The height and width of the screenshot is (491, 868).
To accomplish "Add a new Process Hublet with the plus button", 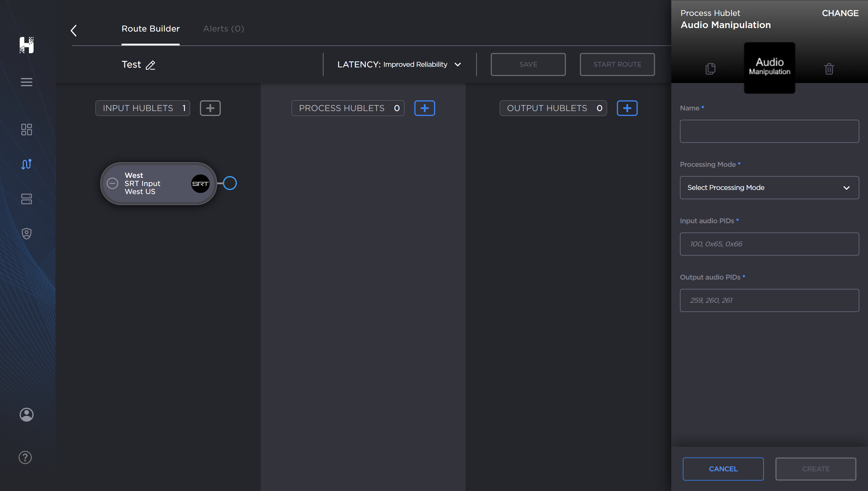I will tap(424, 108).
